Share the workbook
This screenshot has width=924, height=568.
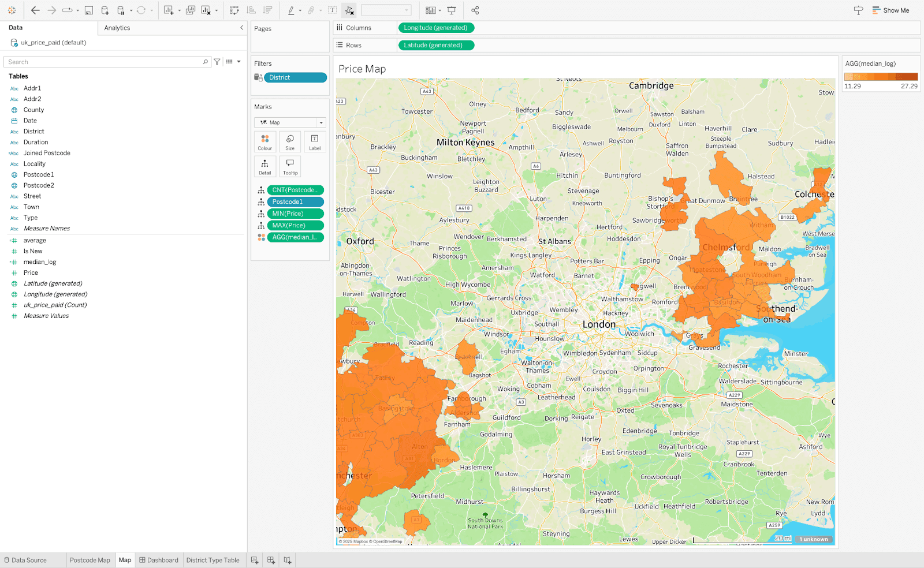tap(475, 10)
